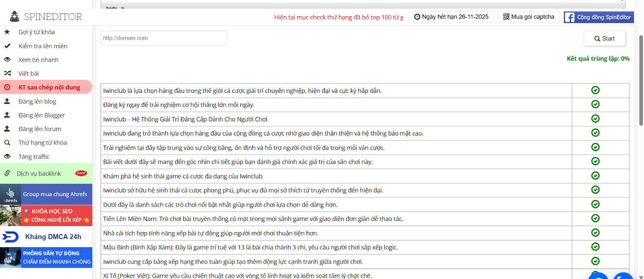Click the domain URL input field
Screen dimensions: 644x279
pyautogui.click(x=164, y=38)
